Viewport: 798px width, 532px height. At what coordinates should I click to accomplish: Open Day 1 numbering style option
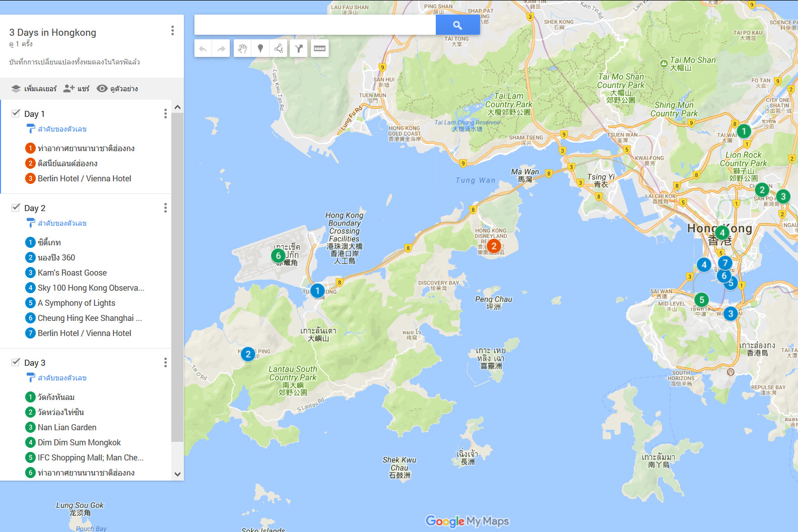pos(56,129)
